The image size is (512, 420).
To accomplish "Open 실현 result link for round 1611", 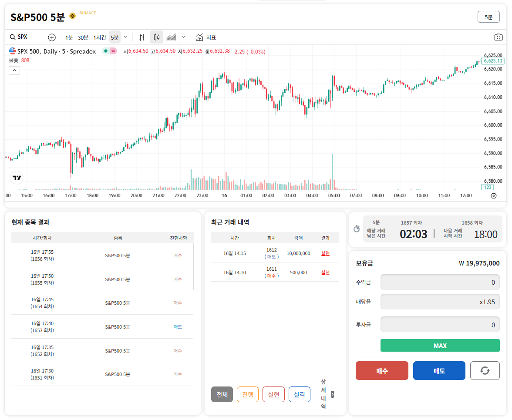I will 325,272.
